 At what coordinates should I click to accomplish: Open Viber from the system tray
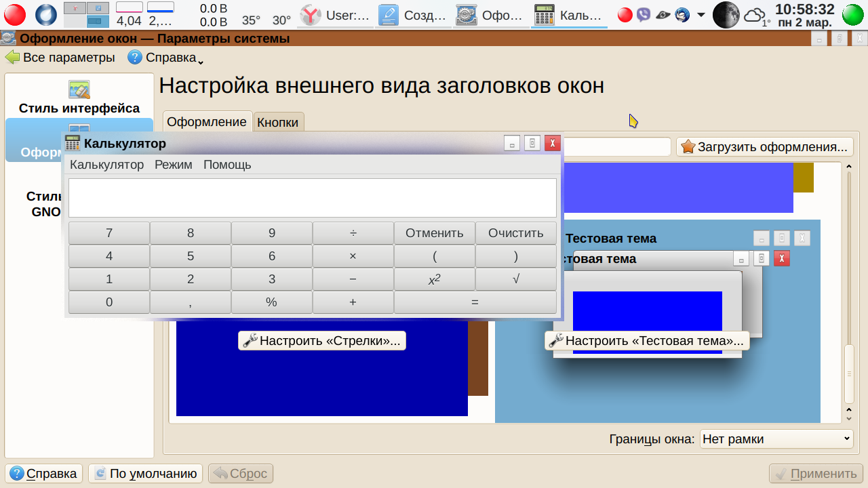pyautogui.click(x=644, y=15)
